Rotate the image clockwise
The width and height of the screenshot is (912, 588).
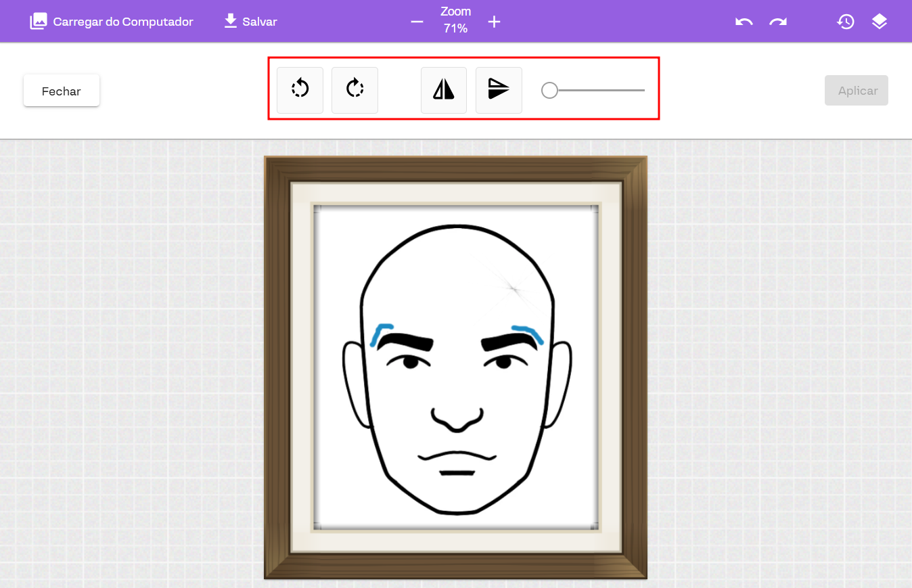355,90
